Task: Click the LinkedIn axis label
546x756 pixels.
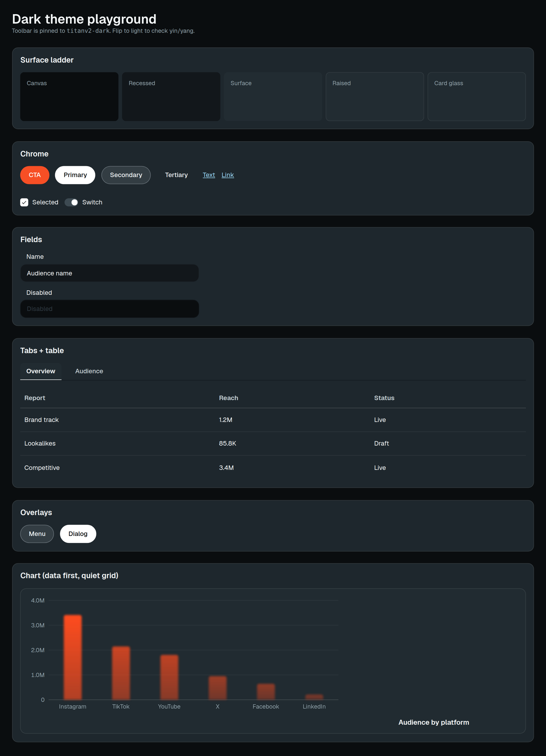Action: (x=314, y=707)
